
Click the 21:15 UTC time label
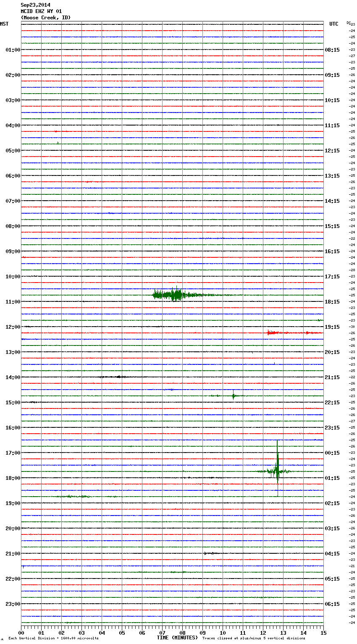(332, 377)
